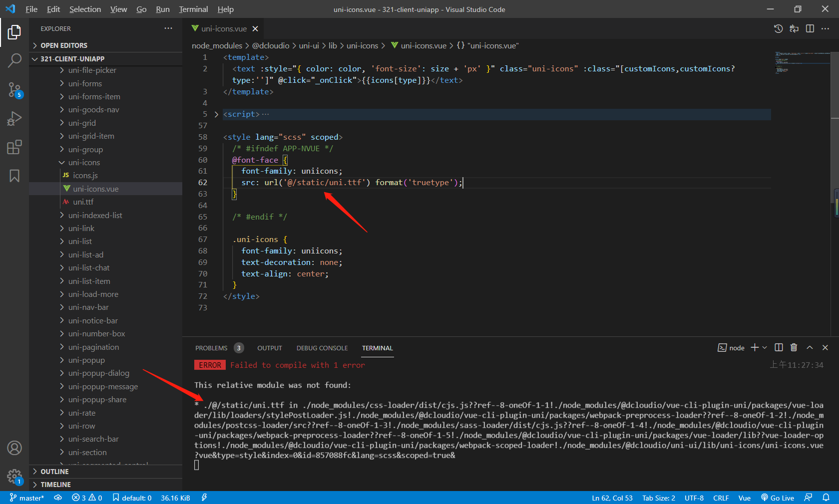Image resolution: width=839 pixels, height=504 pixels.
Task: Click the feedback icon in status bar
Action: tap(808, 498)
